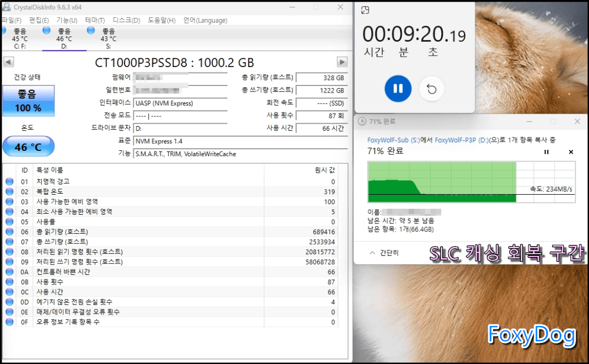
Task: Click status icon of row 09 처리된 쓰기 명령 횟수
Action: point(10,262)
